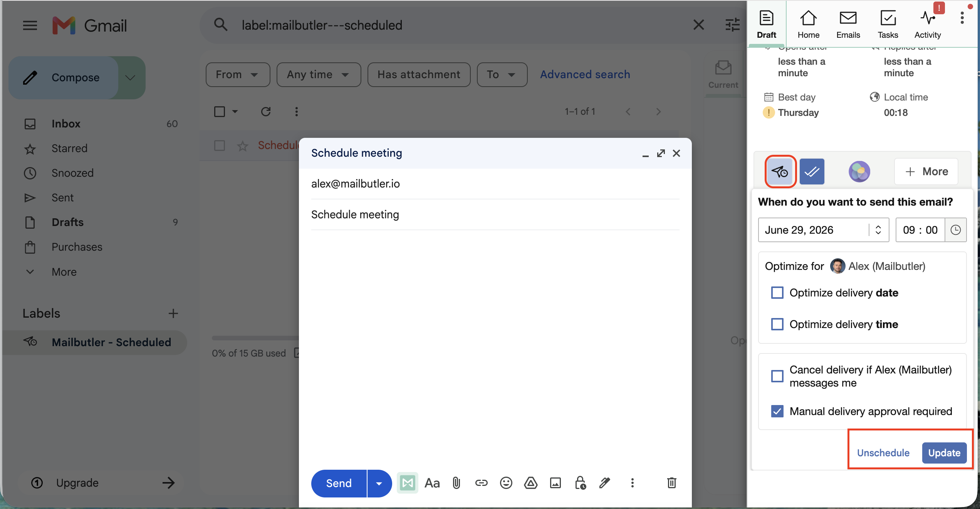Viewport: 980px width, 509px height.
Task: Insert photo image icon
Action: [555, 483]
